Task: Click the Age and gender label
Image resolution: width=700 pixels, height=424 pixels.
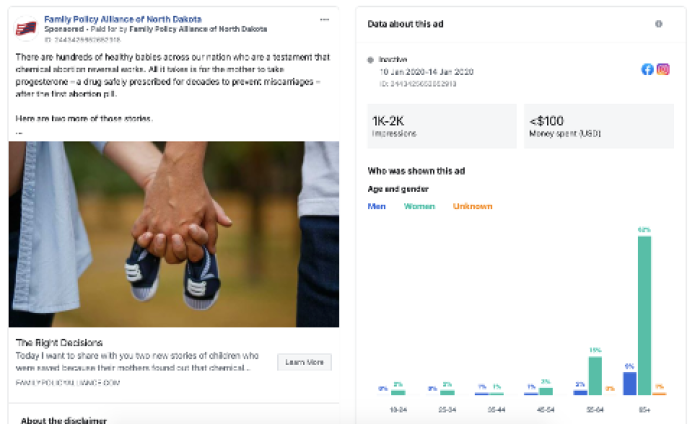Action: [x=398, y=189]
